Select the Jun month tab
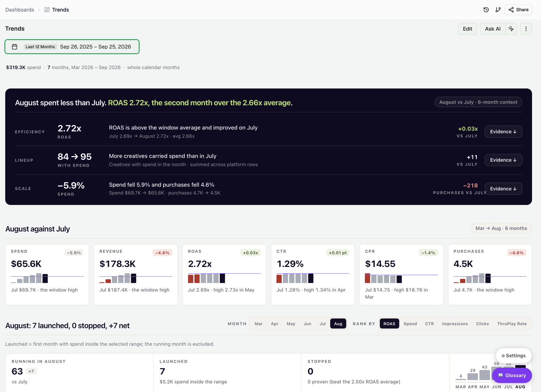Screen dimensions: 541x392 (307, 324)
